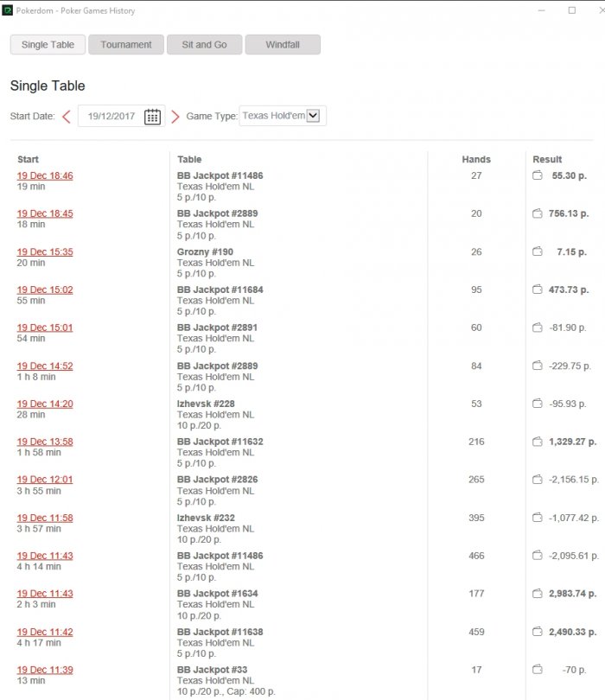
Task: Open session started 19 Dec 15:35
Action: tap(45, 251)
